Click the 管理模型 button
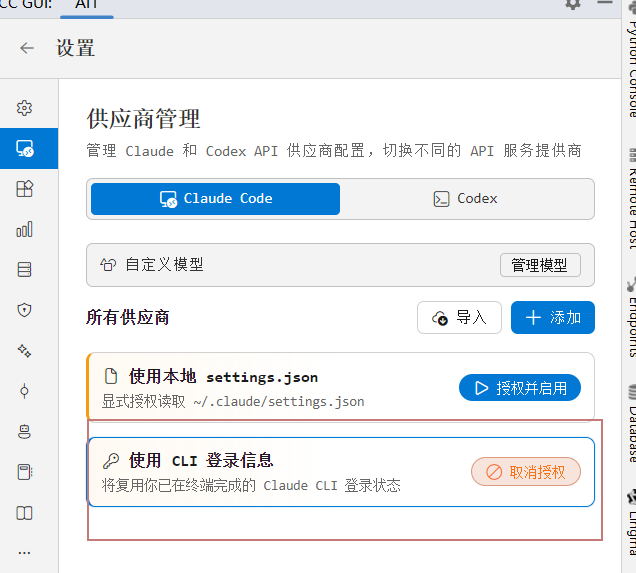 tap(540, 265)
